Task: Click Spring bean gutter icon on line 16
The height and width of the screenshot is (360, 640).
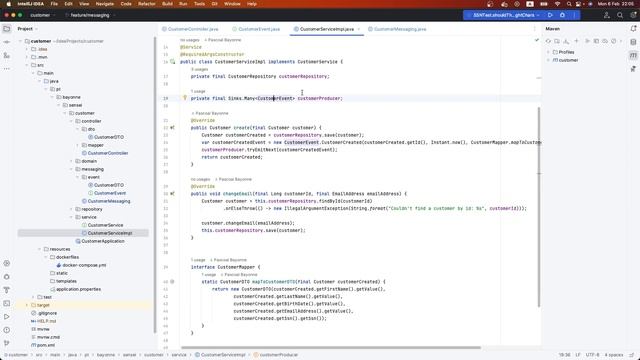Action: pos(173,62)
